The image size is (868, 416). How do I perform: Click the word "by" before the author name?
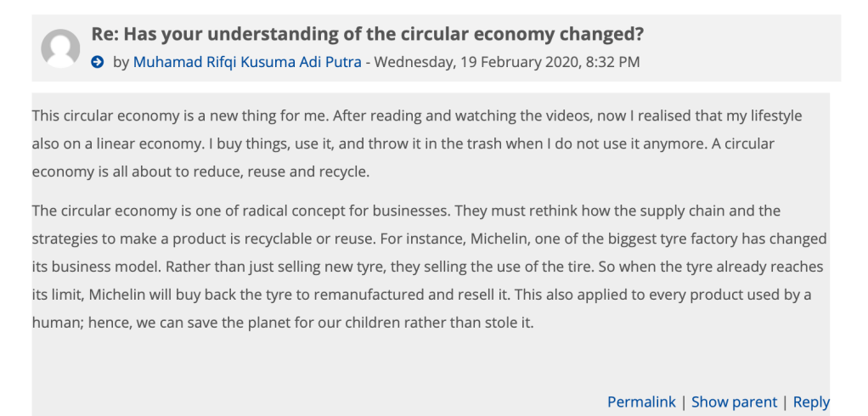tap(121, 62)
